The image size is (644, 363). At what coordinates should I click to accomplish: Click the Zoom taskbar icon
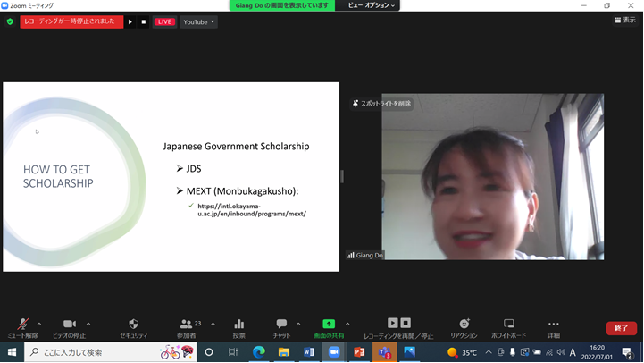pyautogui.click(x=334, y=352)
